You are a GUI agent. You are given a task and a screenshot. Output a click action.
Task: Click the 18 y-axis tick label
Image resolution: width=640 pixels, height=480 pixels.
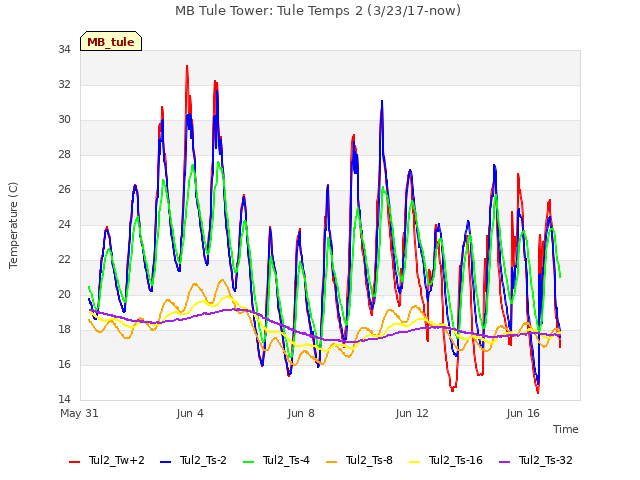[x=64, y=330]
